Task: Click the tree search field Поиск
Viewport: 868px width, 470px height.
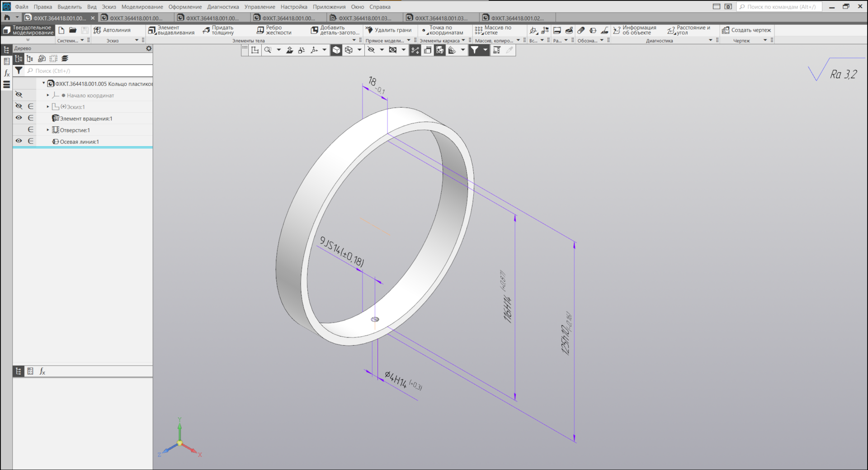Action: coord(90,71)
